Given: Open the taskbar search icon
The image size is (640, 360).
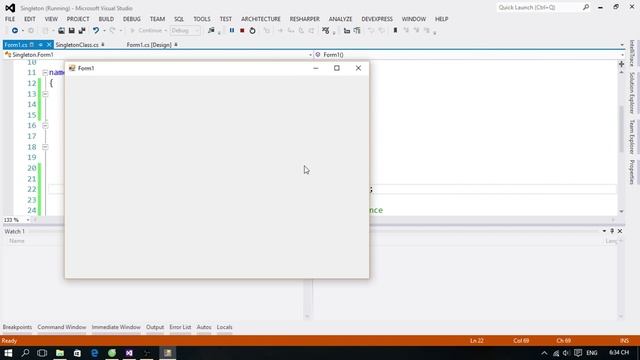Looking at the screenshot, I should click(25, 353).
